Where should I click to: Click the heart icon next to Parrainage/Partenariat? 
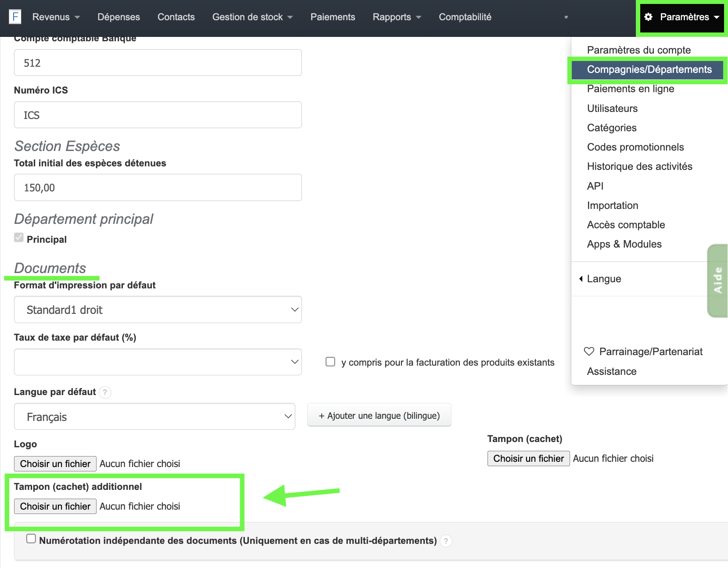pyautogui.click(x=589, y=352)
